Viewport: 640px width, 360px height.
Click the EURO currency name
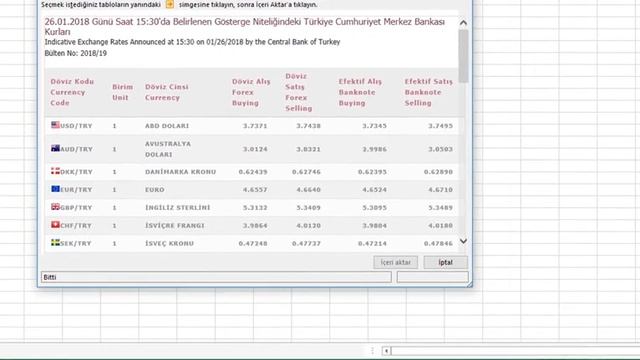(155, 190)
